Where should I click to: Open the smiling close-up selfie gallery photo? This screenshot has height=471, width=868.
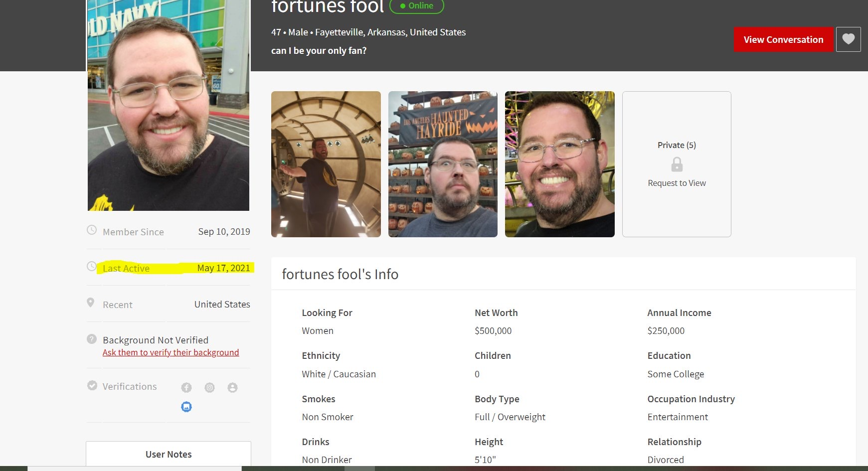tap(560, 164)
